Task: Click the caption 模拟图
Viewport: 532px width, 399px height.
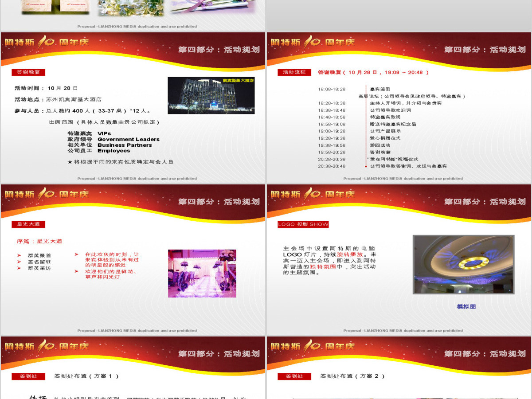Action: point(466,306)
